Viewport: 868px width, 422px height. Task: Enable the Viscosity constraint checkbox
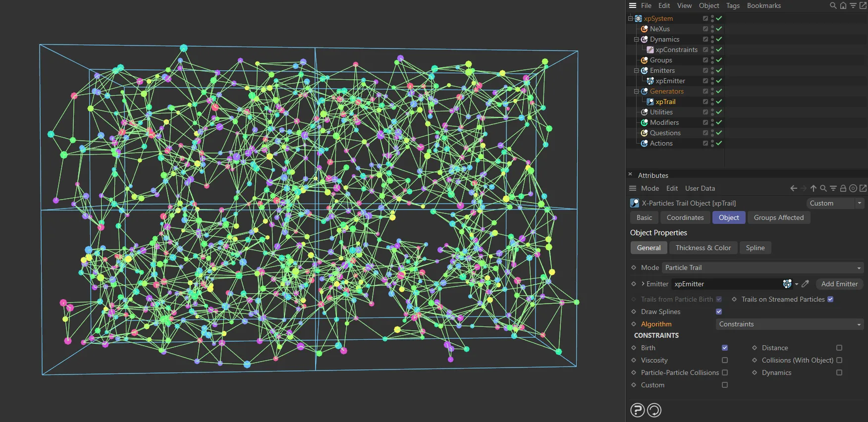pos(725,360)
